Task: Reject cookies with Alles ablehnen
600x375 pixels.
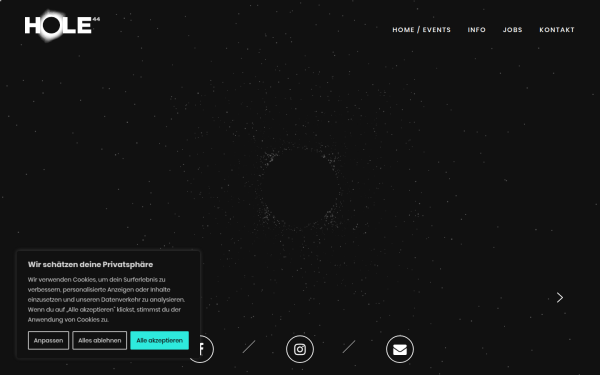Action: pyautogui.click(x=99, y=341)
